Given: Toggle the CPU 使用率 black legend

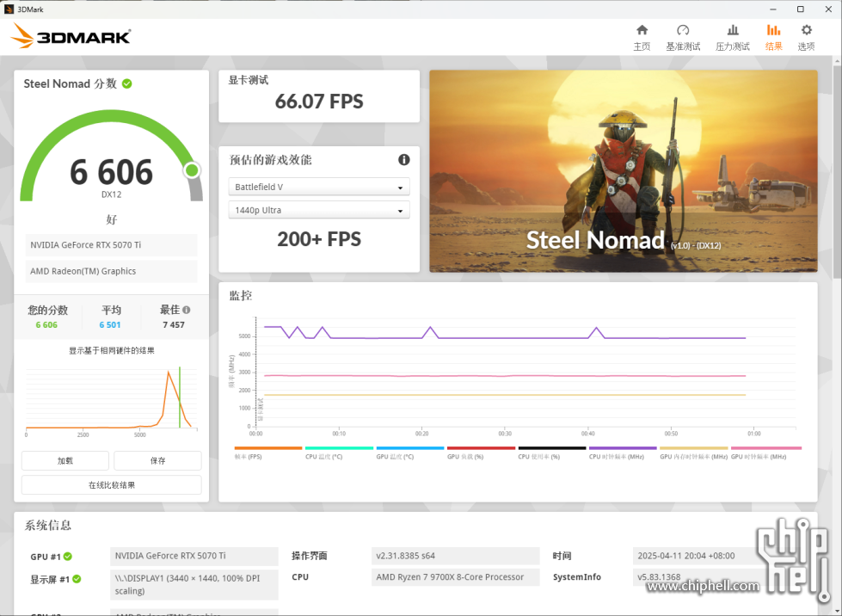Looking at the screenshot, I should [551, 453].
